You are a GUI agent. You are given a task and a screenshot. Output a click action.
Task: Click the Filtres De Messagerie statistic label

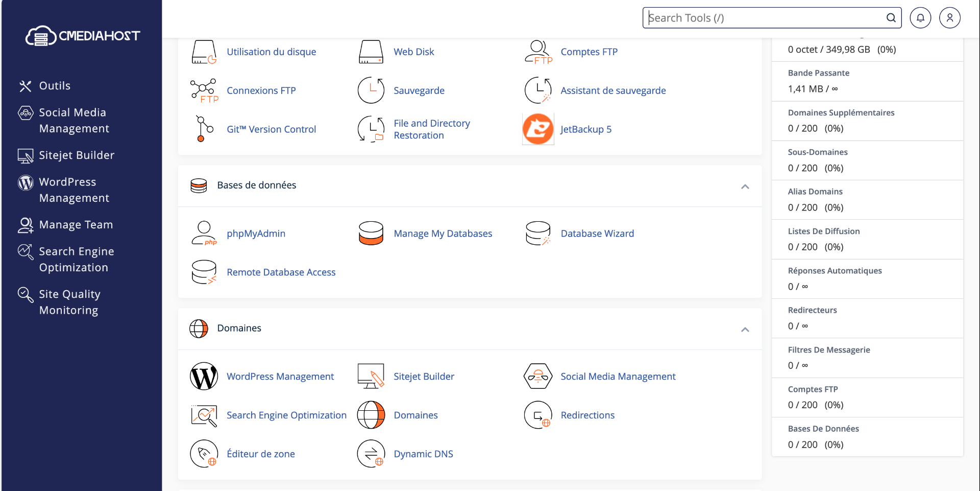click(x=829, y=350)
